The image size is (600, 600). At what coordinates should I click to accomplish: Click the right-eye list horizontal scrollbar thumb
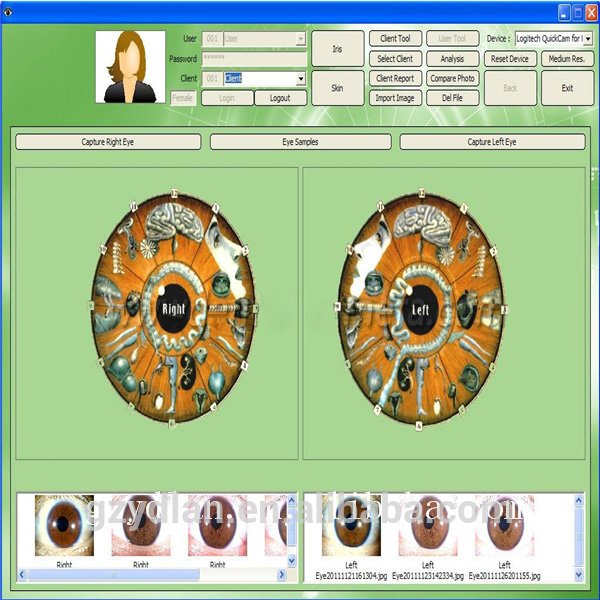pos(114,574)
